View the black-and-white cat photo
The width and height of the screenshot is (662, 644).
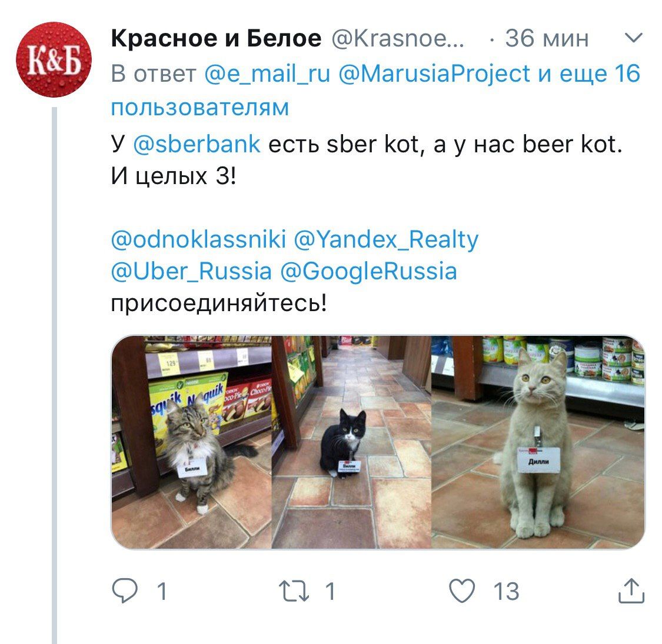click(x=351, y=442)
